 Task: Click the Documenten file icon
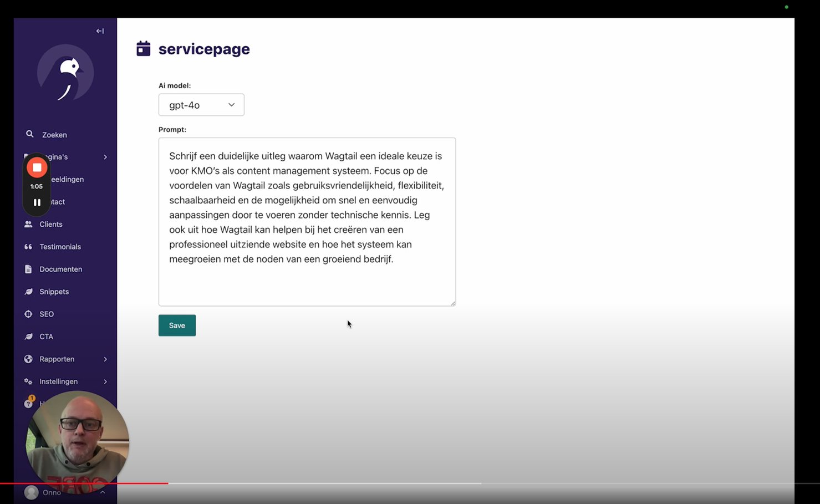tap(28, 269)
